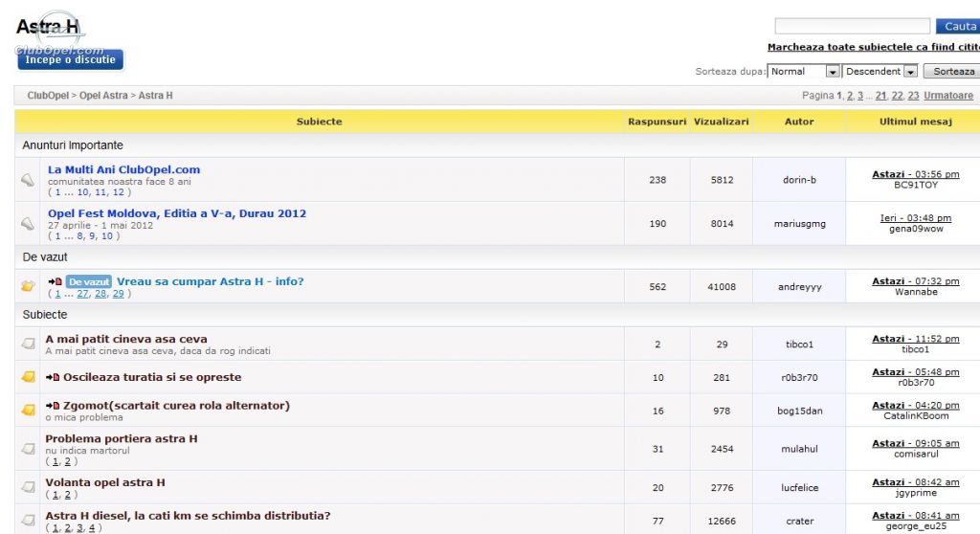This screenshot has height=534, width=980.
Task: Sort by the Vizualizari column header
Action: click(722, 122)
